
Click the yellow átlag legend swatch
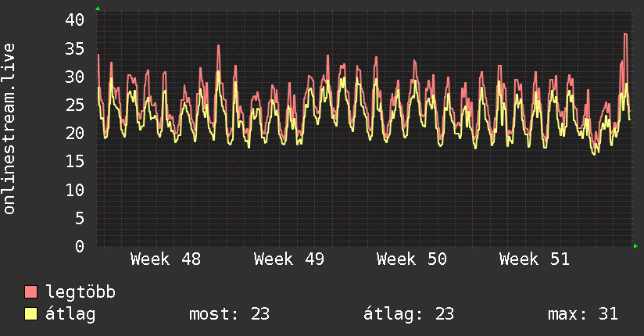[31, 314]
